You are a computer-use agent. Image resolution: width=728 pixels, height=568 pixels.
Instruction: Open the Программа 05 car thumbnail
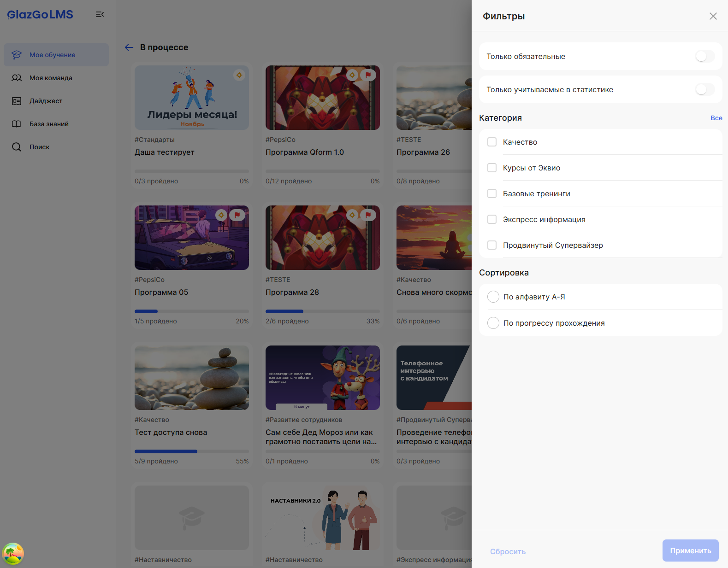[192, 238]
